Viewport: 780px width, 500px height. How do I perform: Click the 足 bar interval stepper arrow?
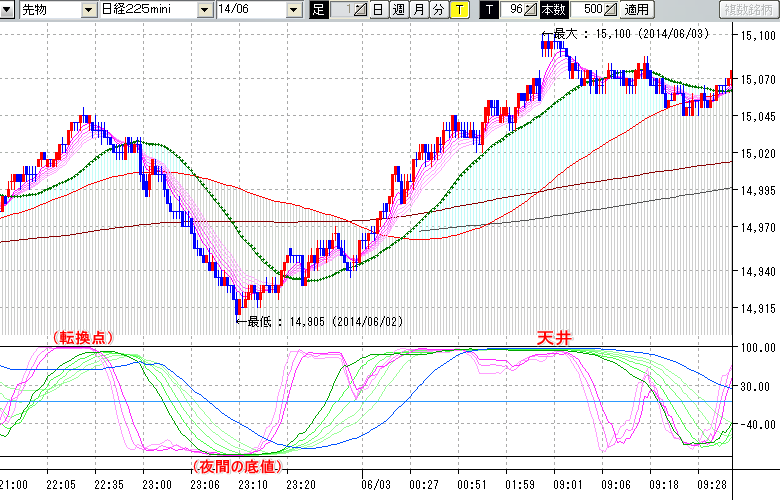pos(360,10)
